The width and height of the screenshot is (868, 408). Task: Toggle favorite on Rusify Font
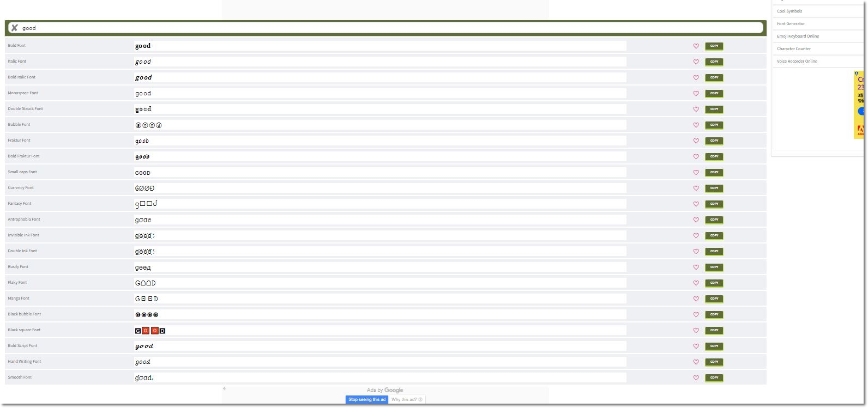[x=696, y=267]
